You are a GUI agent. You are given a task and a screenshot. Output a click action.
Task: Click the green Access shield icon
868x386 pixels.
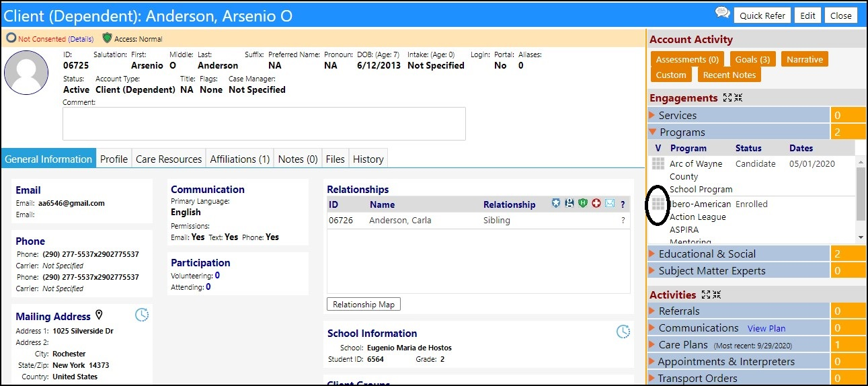tap(107, 38)
